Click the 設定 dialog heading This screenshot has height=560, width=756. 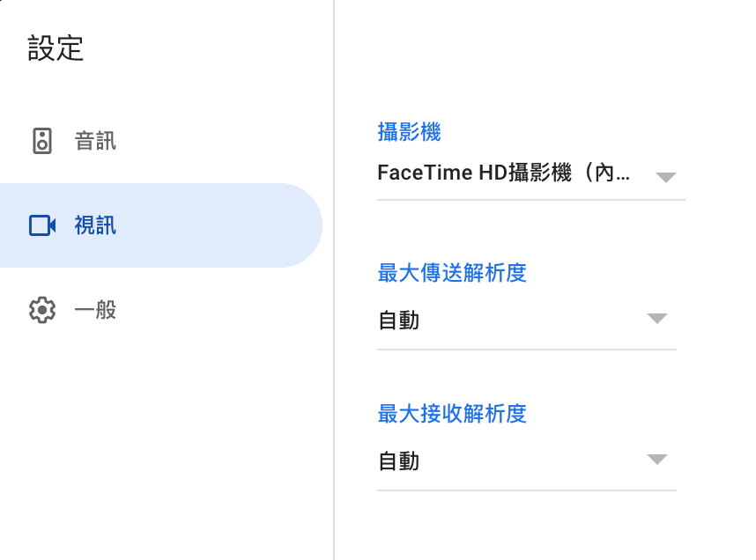click(56, 48)
